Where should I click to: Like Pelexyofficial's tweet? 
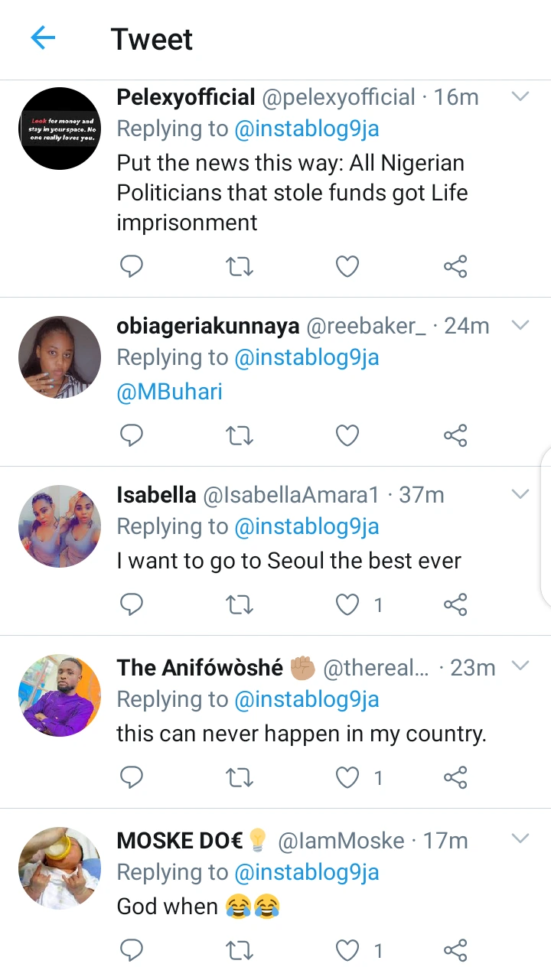[347, 266]
